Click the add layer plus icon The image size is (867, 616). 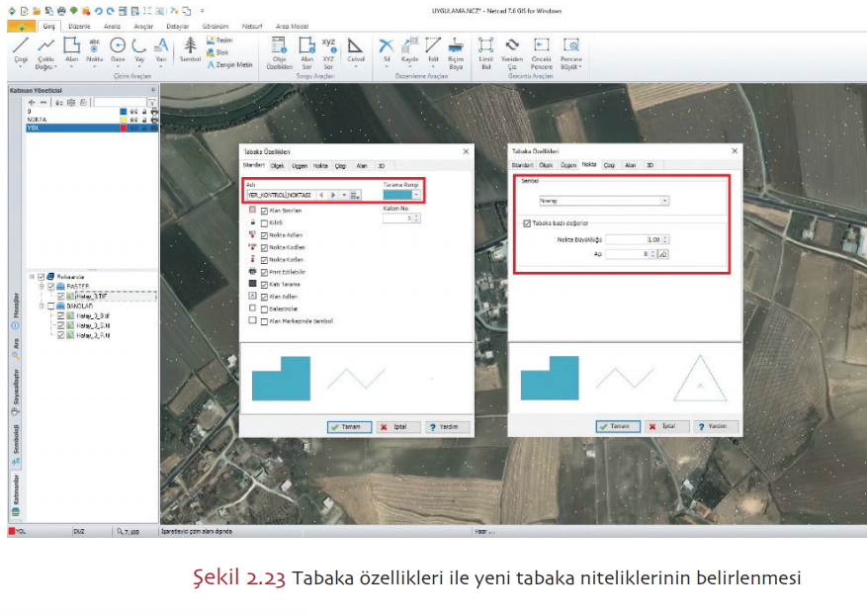32,102
